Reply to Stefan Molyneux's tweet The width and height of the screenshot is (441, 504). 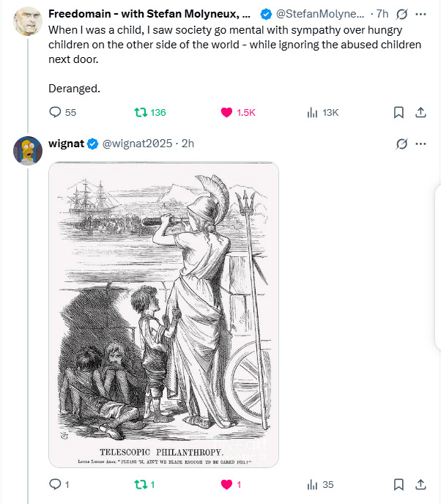pos(55,112)
